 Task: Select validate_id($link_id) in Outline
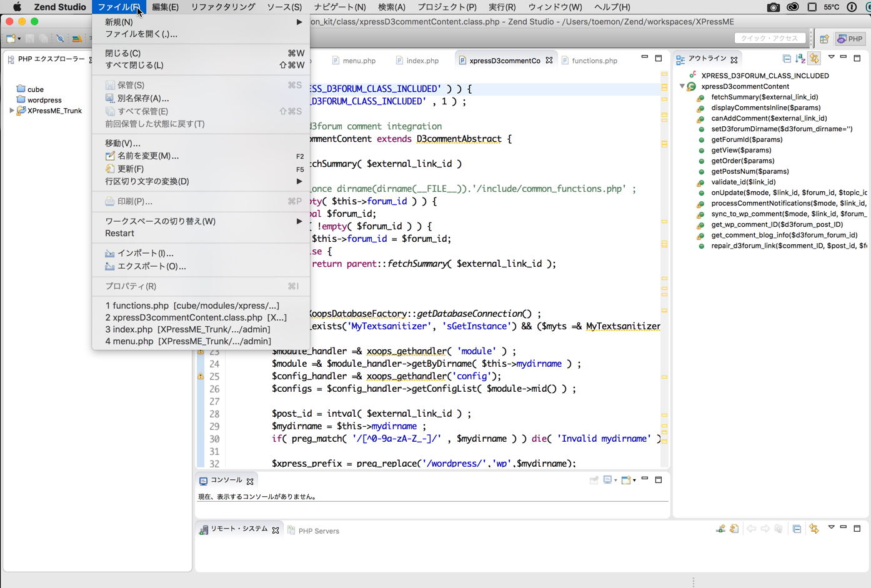pyautogui.click(x=744, y=182)
